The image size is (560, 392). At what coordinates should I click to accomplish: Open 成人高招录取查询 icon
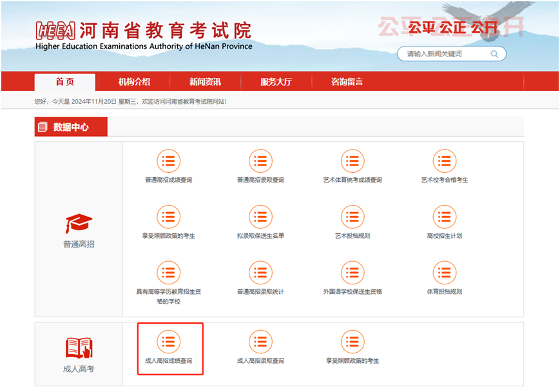point(260,342)
